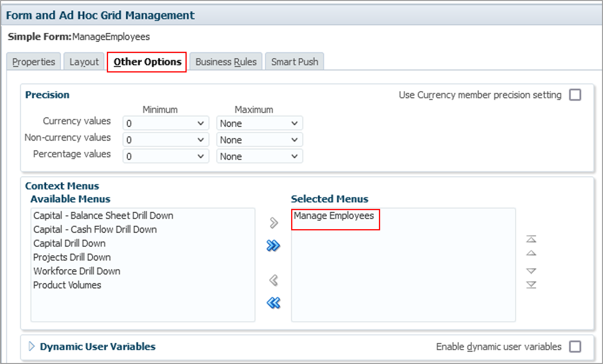The height and width of the screenshot is (364, 603).
Task: Check Enable dynamic user variables
Action: pyautogui.click(x=575, y=347)
